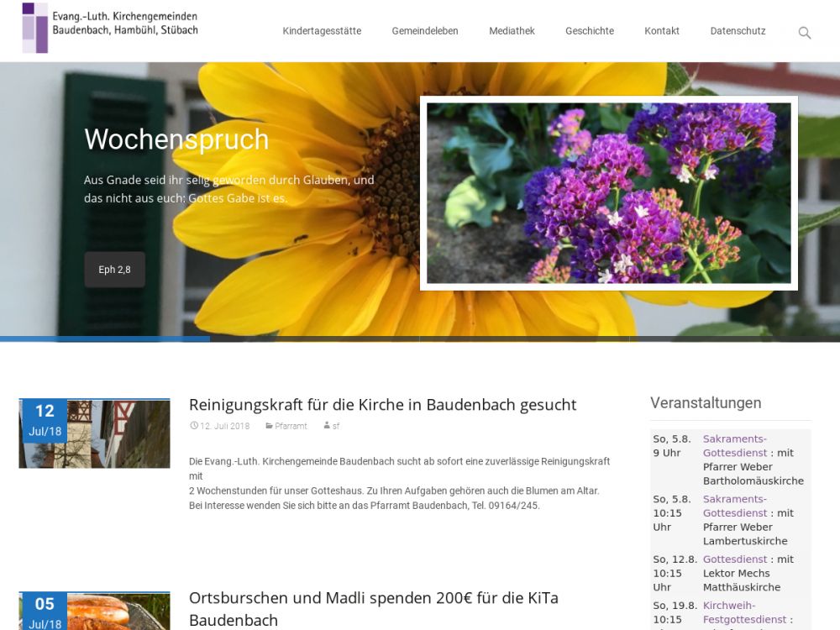The width and height of the screenshot is (840, 630).
Task: Navigate to the Kontakt page
Action: coord(662,31)
